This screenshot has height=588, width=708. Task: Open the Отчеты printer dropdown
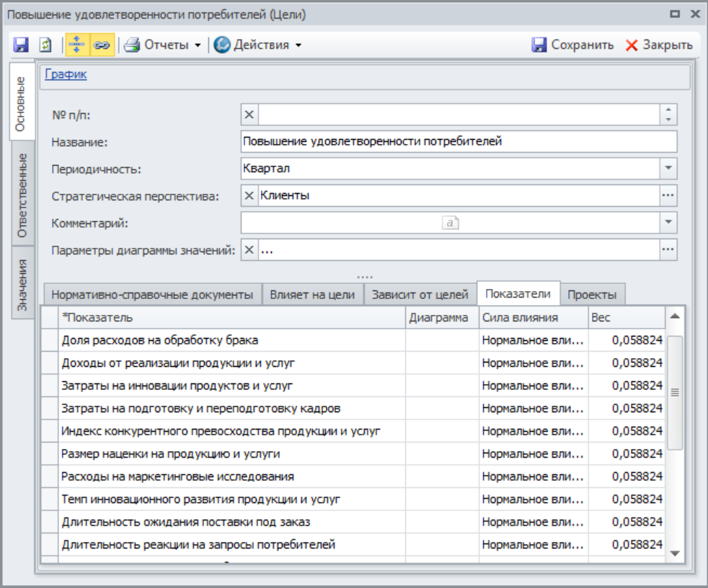162,45
